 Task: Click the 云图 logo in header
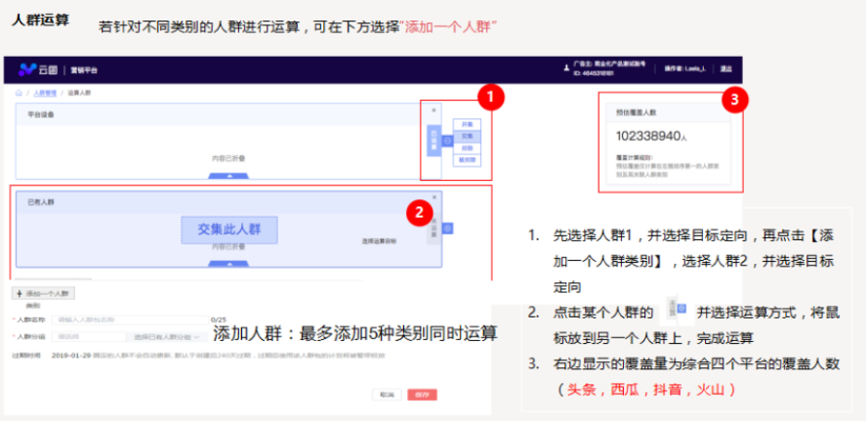[37, 69]
